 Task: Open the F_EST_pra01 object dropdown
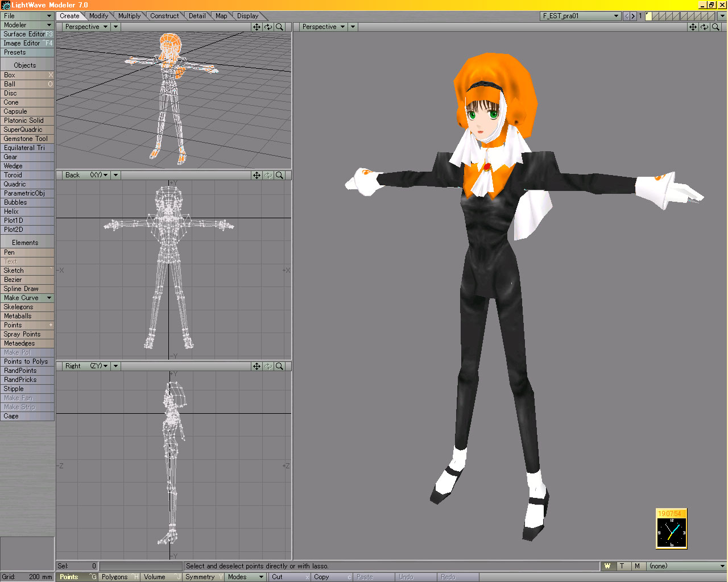click(x=580, y=16)
